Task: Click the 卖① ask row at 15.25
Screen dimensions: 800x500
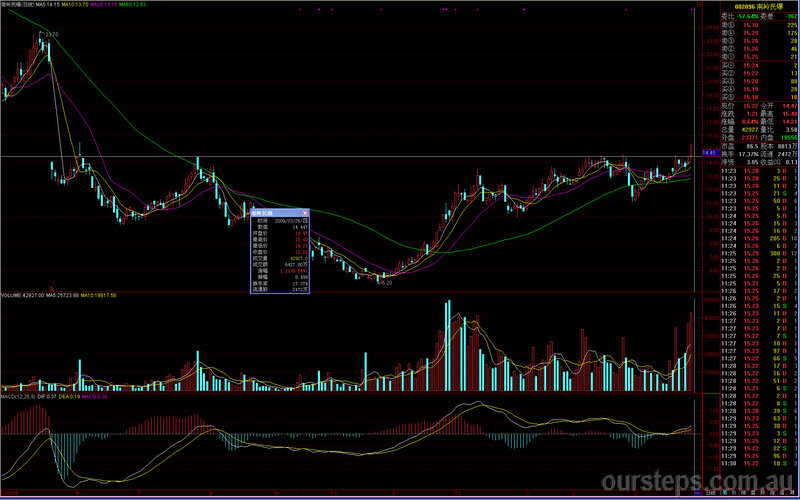Action: 759,56
